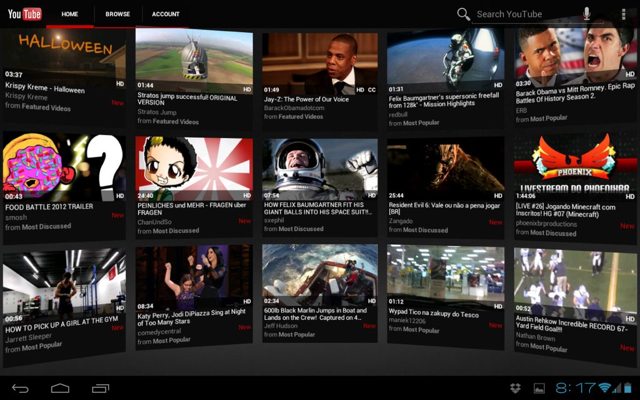Switch to the HOME tab
Image resolution: width=640 pixels, height=400 pixels.
coord(69,14)
